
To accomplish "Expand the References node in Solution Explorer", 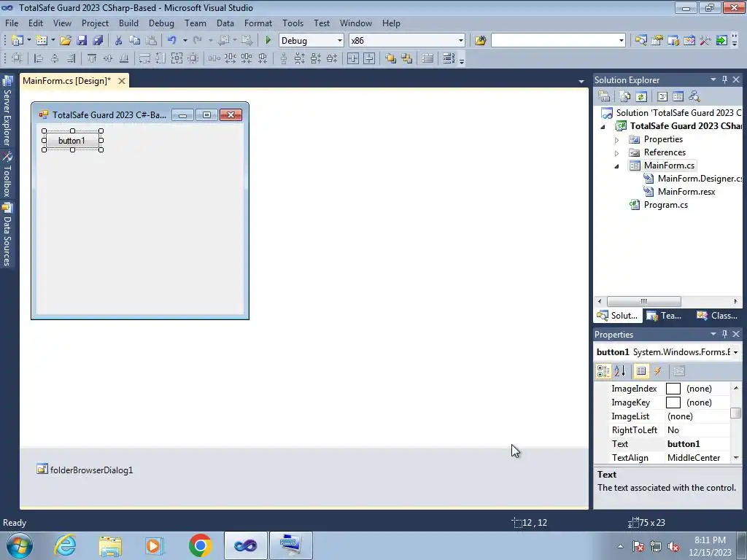I will [616, 153].
